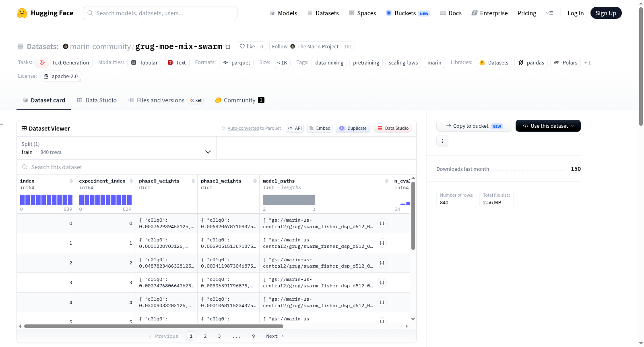This screenshot has width=644, height=347.
Task: Go to Models in the top navigation
Action: 283,13
